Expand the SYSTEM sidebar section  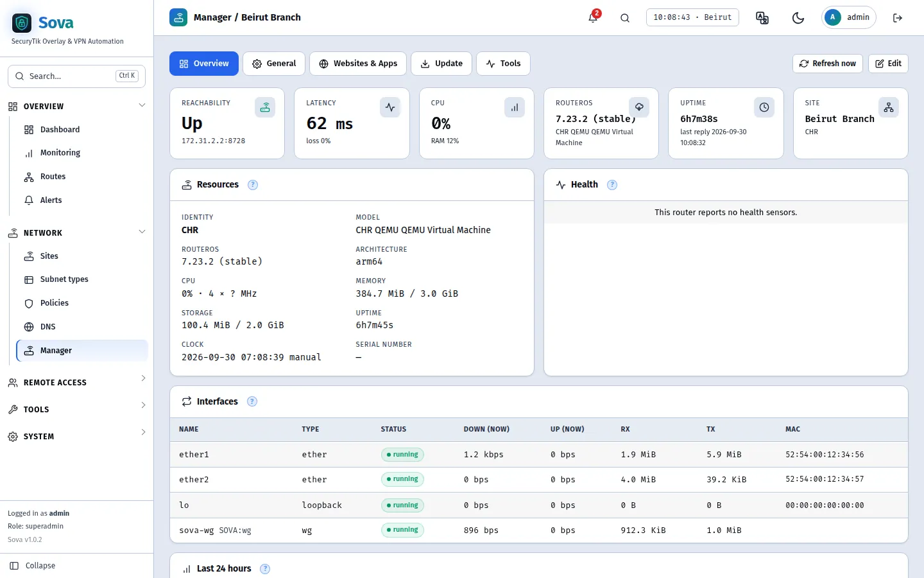[77, 436]
